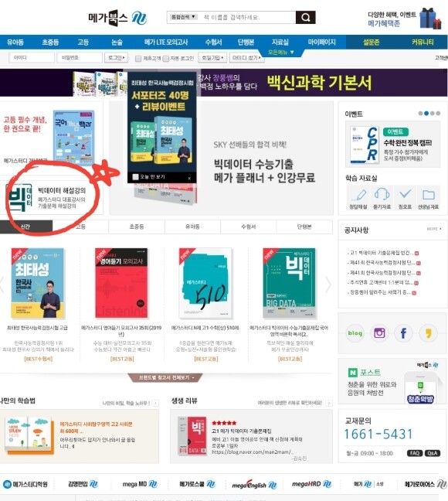Select second event carousel indicator dot

click(x=426, y=114)
